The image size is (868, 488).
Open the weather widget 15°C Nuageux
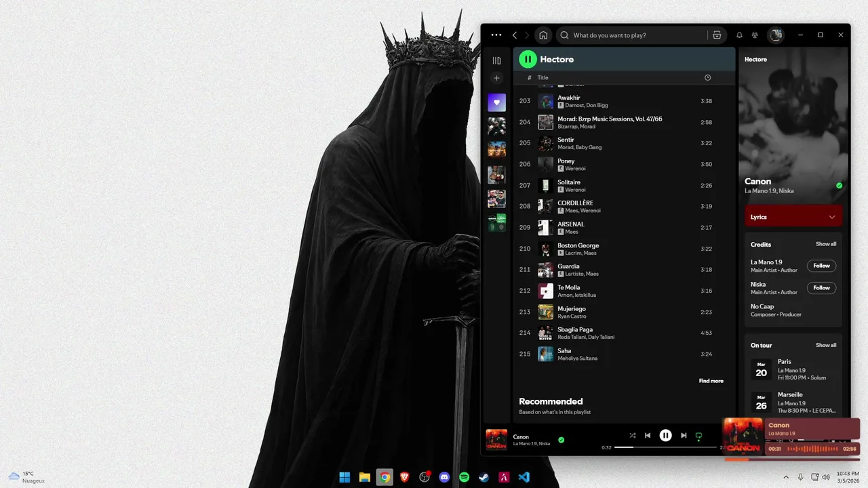[x=26, y=477]
